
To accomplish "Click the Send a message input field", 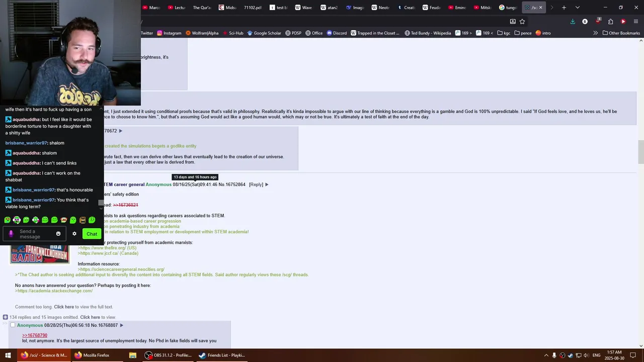I will click(34, 234).
